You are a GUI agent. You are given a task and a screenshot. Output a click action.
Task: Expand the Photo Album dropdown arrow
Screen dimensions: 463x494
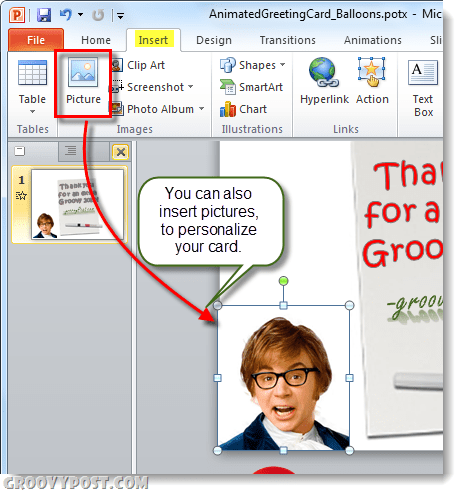coord(201,109)
